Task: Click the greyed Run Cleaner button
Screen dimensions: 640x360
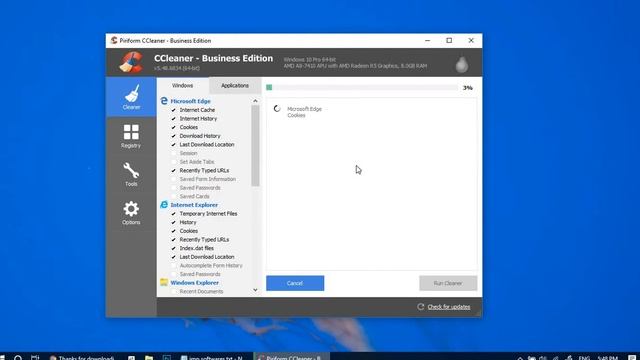Action: pos(448,283)
